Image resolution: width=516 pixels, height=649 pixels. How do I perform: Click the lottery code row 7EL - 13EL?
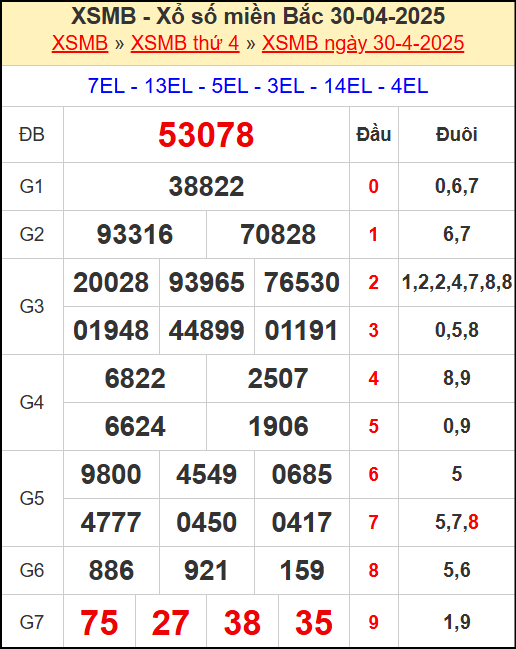[x=258, y=86]
